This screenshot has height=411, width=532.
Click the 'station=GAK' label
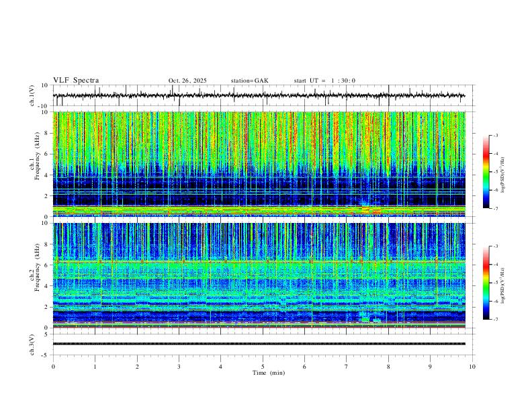coord(249,81)
